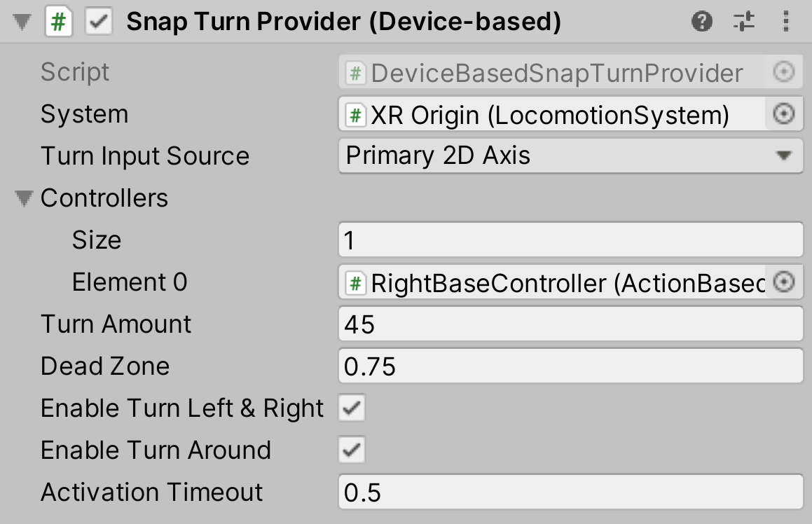Disable the Snap Turn Provider component
Screen dimensions: 812x524
click(98, 21)
